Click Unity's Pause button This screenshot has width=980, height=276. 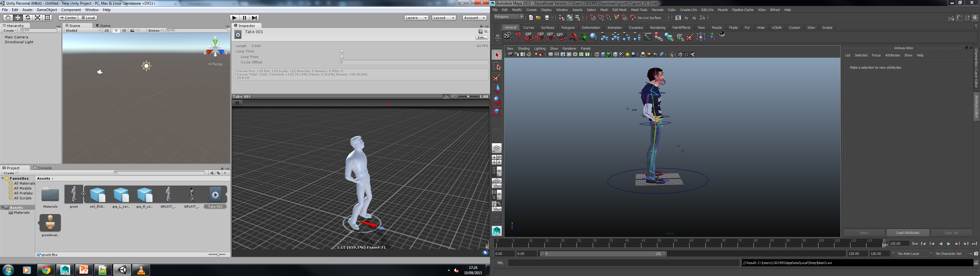(x=245, y=18)
